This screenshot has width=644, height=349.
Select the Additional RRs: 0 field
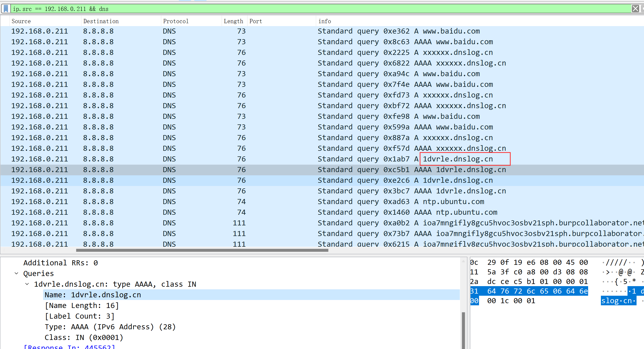pos(61,263)
